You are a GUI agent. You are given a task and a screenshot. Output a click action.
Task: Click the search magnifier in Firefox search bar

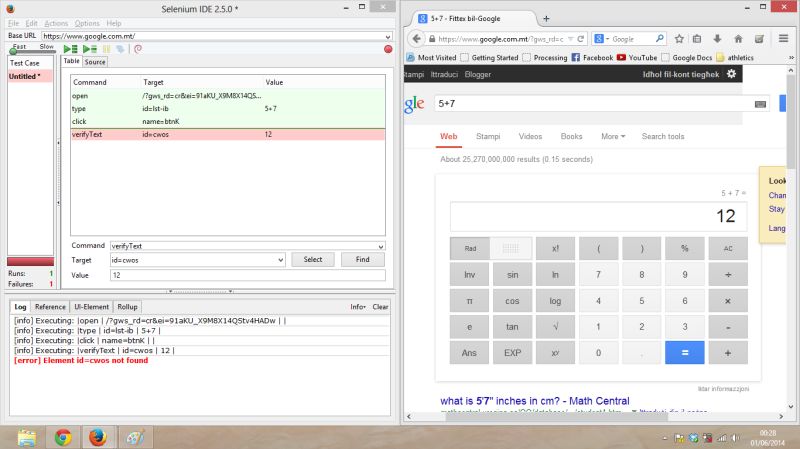pos(660,39)
